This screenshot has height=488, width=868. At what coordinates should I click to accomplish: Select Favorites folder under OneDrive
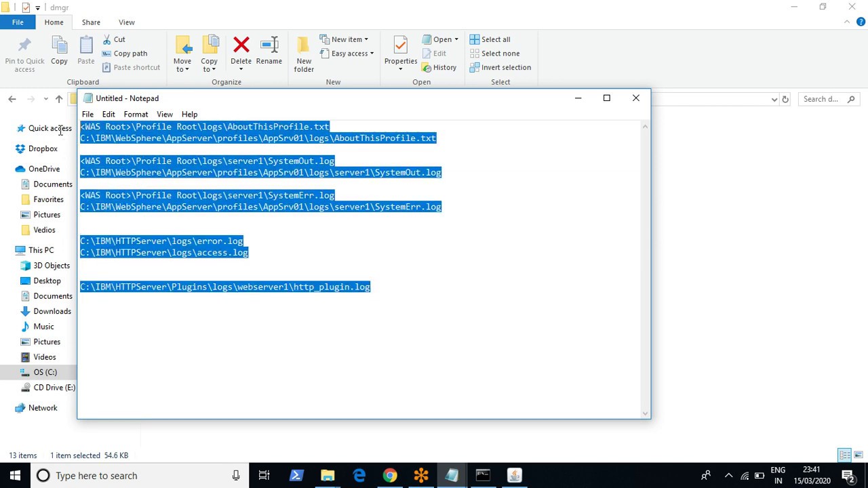click(48, 199)
